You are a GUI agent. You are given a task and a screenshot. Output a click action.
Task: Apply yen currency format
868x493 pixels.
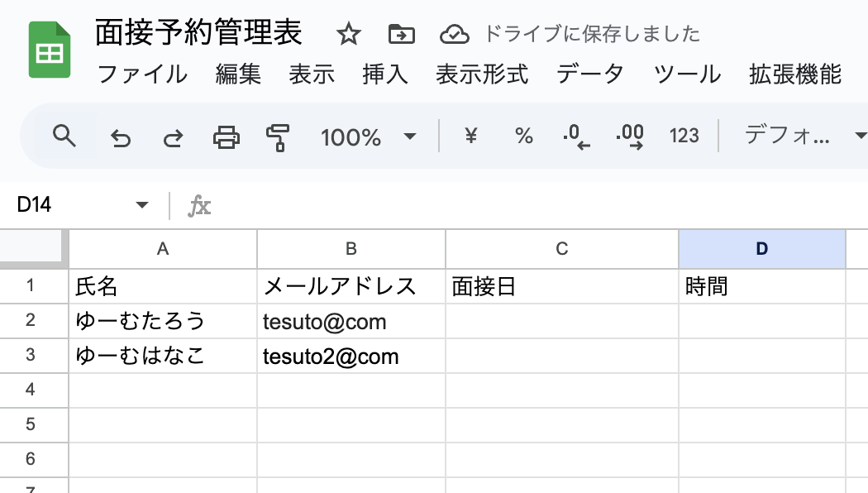pyautogui.click(x=471, y=136)
